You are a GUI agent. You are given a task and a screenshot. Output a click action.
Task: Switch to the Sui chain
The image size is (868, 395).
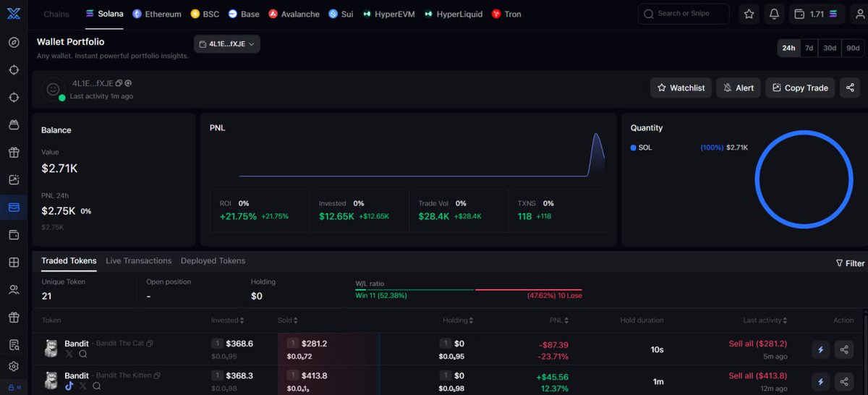(341, 14)
